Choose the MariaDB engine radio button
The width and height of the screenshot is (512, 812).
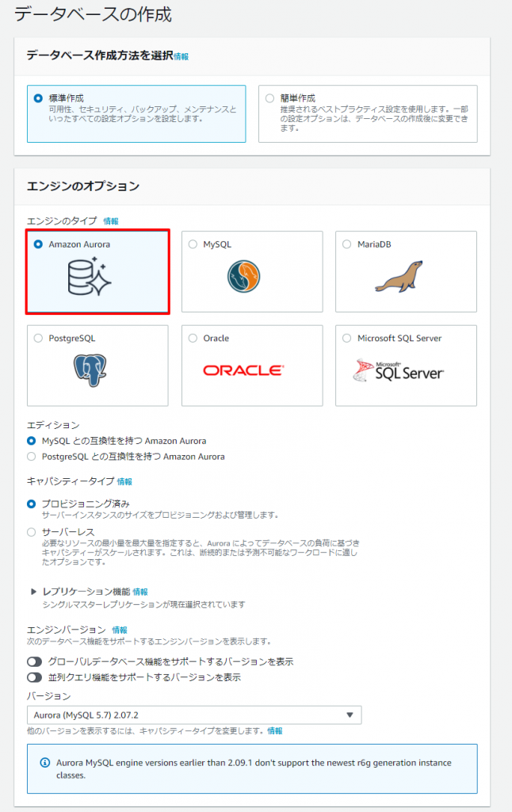click(x=347, y=244)
